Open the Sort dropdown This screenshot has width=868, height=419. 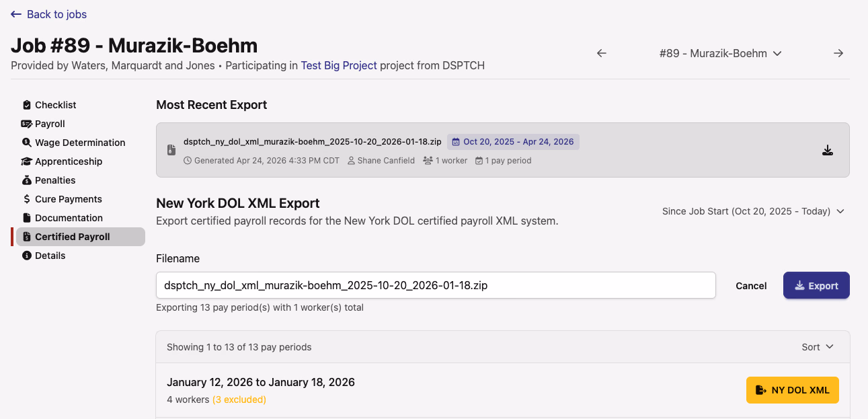tap(818, 347)
